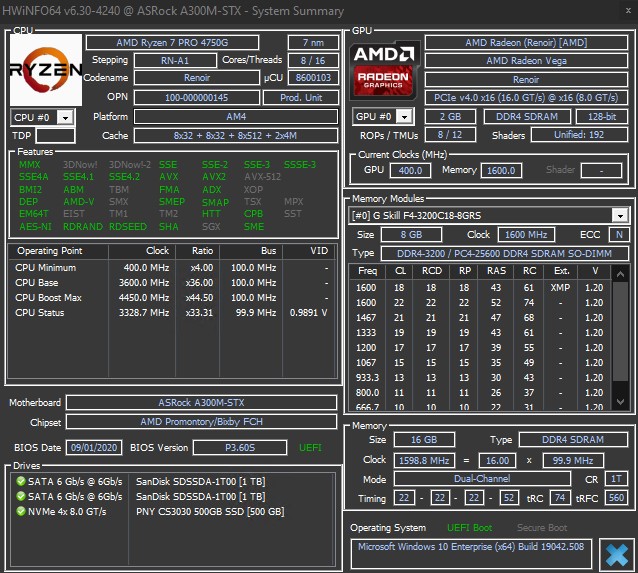Click the GPU name 'AMD Radeon (Renoir) [AMD]'
Screen dimensions: 638x573
526,42
